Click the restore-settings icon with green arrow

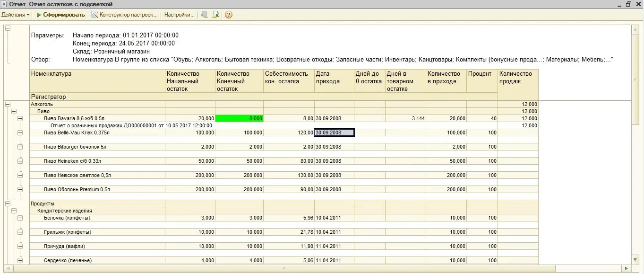pos(215,15)
